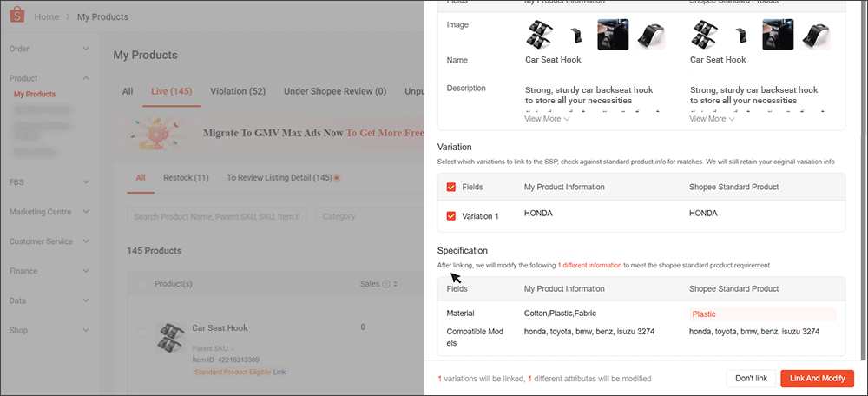Select the Restock (11) sub-tab

186,178
